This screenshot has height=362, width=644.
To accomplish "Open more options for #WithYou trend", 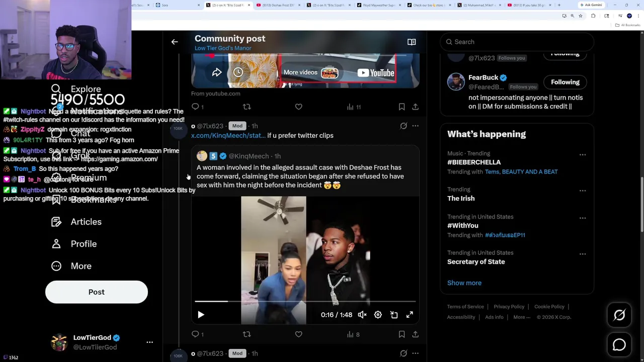I will coord(583,218).
